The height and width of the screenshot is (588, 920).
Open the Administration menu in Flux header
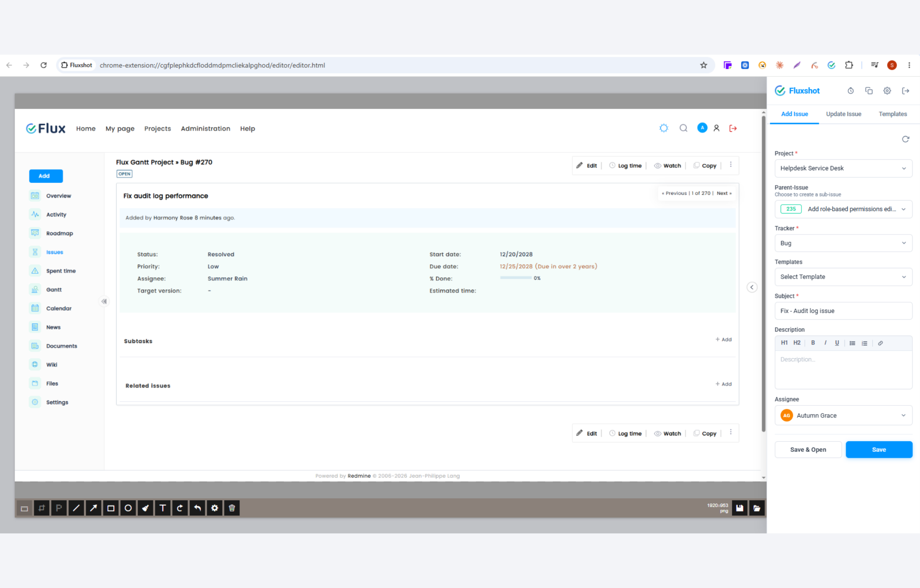[206, 129]
